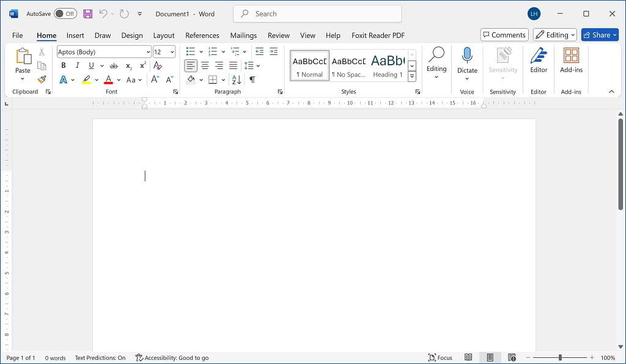Image resolution: width=626 pixels, height=364 pixels.
Task: Open the Layout ribbon tab
Action: (x=164, y=35)
